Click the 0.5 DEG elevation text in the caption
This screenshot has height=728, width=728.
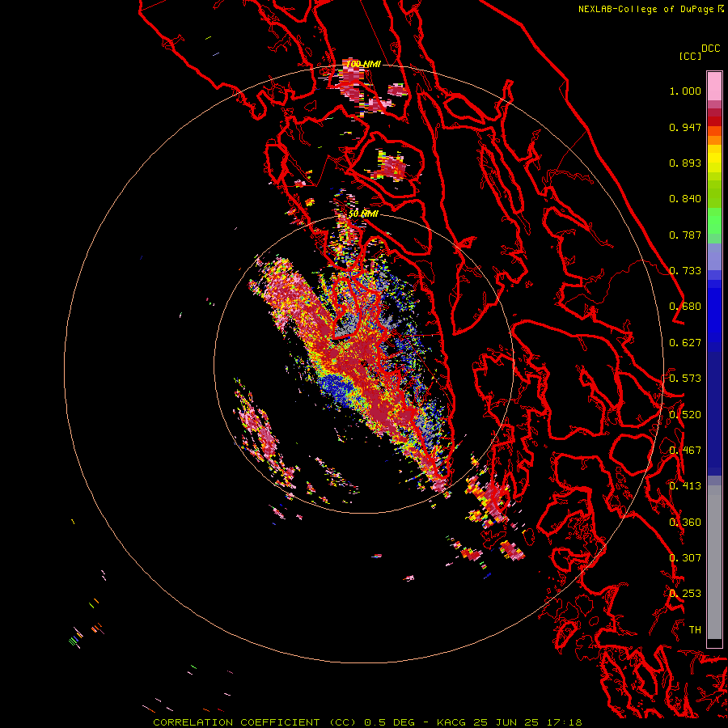click(x=390, y=722)
